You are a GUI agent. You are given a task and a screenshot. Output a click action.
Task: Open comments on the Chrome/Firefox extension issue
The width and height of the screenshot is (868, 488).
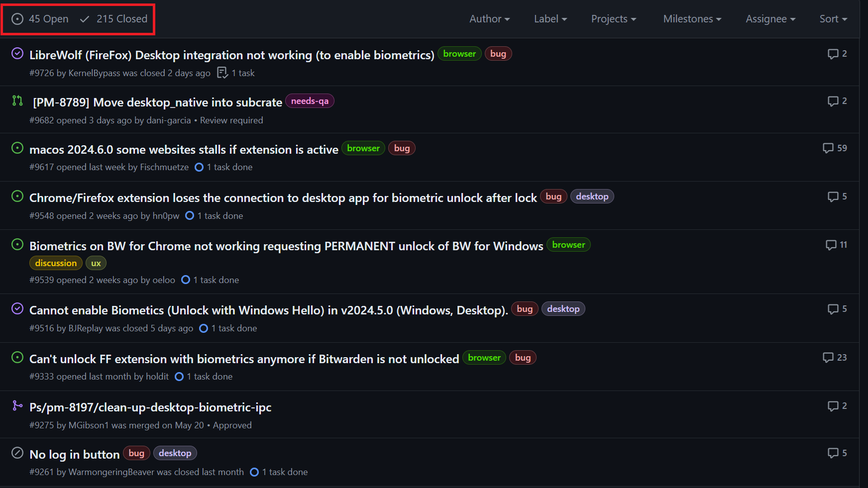tap(837, 196)
